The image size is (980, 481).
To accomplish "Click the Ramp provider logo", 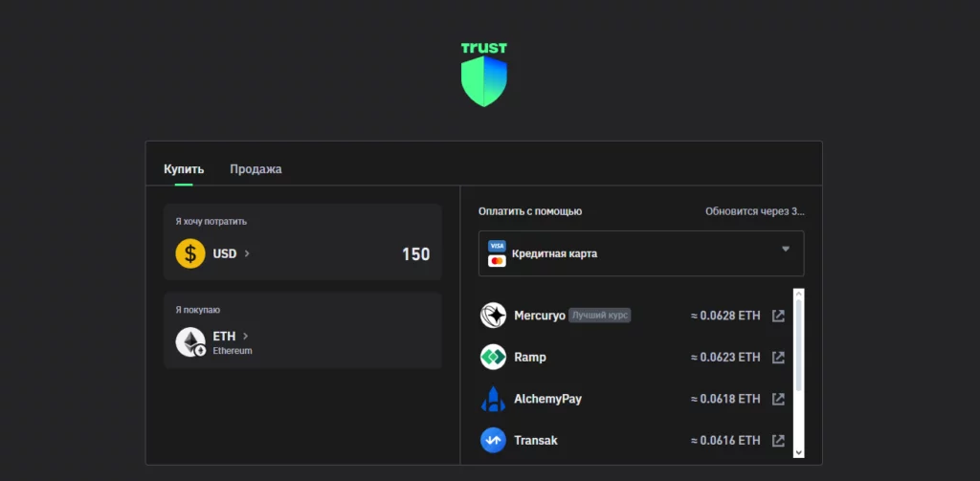I will (x=493, y=358).
